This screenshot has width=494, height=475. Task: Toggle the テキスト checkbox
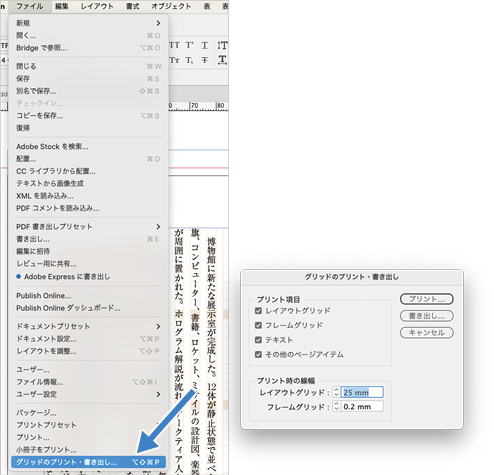tap(258, 340)
